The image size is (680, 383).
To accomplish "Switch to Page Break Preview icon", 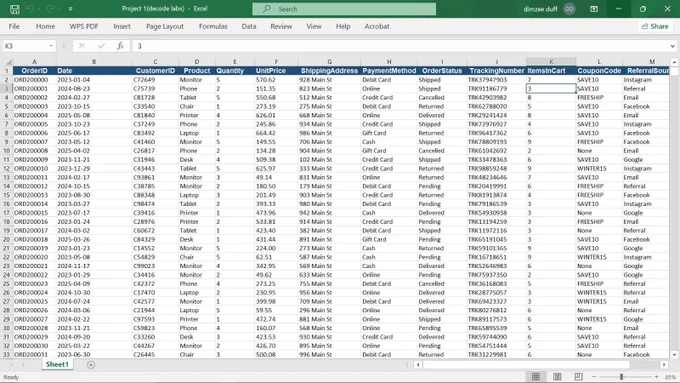I will tap(578, 376).
